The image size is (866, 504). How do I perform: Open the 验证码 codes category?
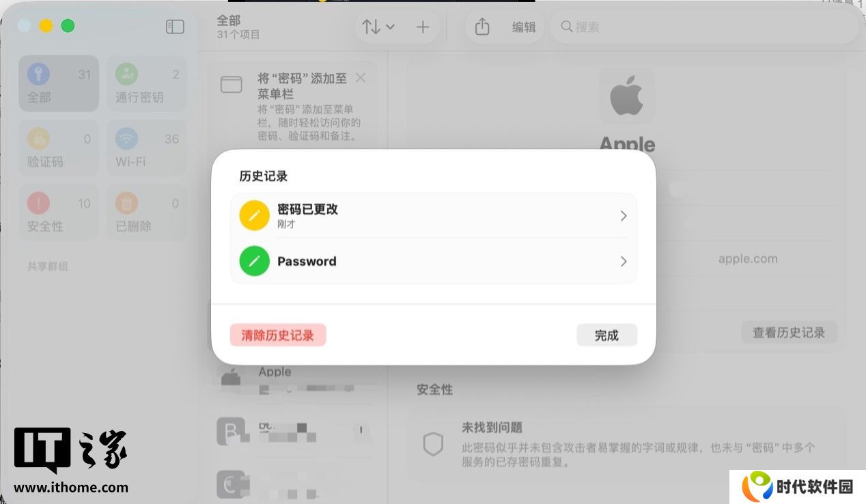click(x=59, y=148)
